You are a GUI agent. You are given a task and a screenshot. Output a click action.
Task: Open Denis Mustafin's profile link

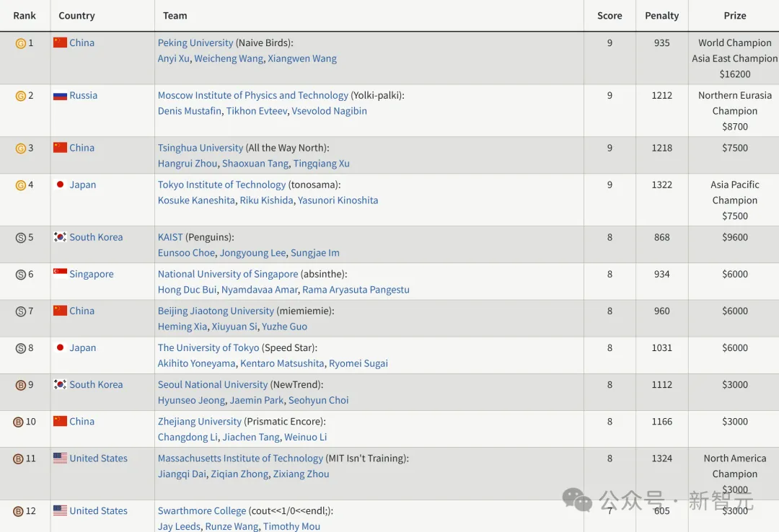190,111
